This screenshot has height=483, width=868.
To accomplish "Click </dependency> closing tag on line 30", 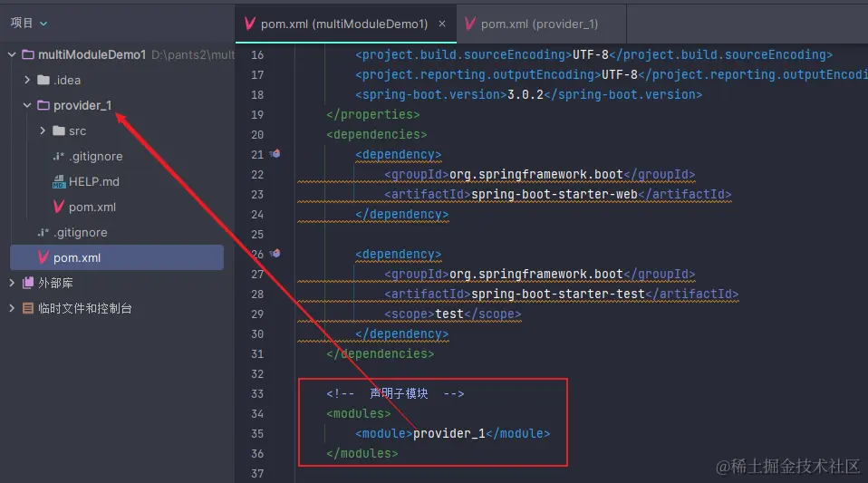I will pyautogui.click(x=402, y=334).
